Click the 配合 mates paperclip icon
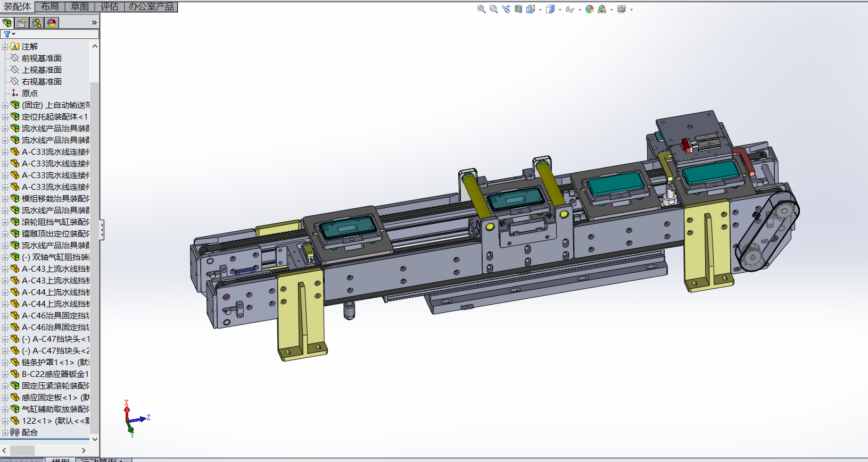 pos(15,433)
